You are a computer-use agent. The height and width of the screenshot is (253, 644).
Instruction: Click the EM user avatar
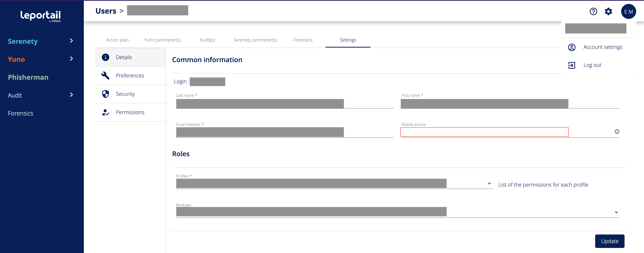628,11
